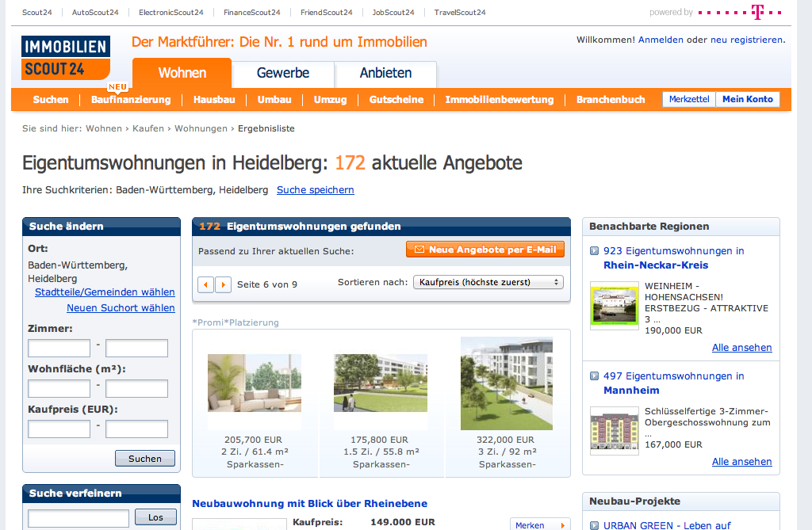The width and height of the screenshot is (812, 530).
Task: Click TravelScout24 in the top bar
Action: pos(460,13)
